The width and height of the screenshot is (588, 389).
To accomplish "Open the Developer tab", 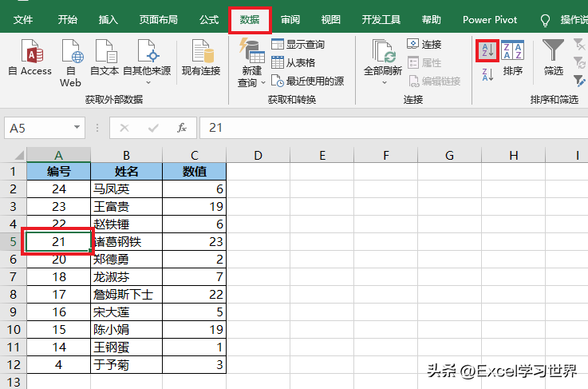I will tap(381, 19).
